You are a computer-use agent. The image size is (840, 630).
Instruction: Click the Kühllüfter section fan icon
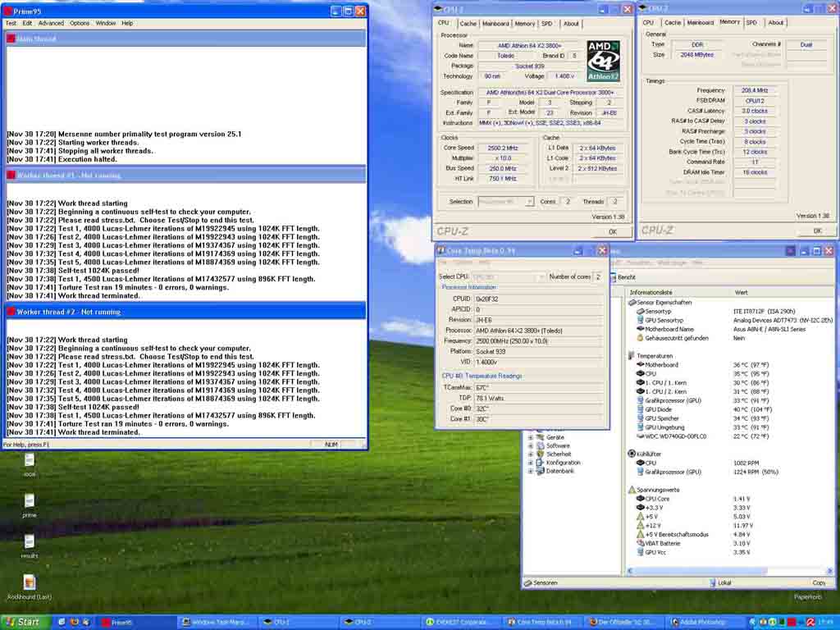pos(632,454)
